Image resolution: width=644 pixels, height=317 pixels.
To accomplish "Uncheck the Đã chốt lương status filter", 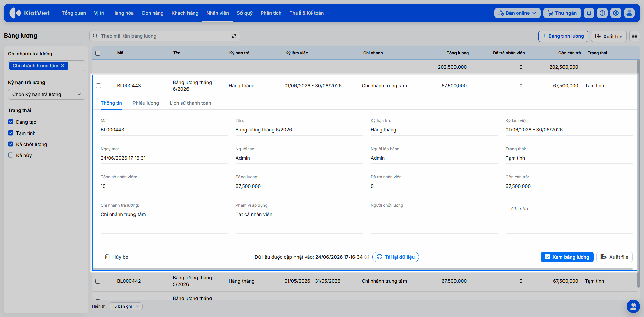I will (11, 144).
